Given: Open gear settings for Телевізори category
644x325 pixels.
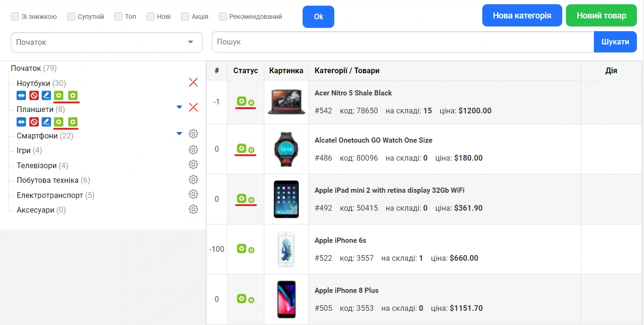Looking at the screenshot, I should coord(193,165).
